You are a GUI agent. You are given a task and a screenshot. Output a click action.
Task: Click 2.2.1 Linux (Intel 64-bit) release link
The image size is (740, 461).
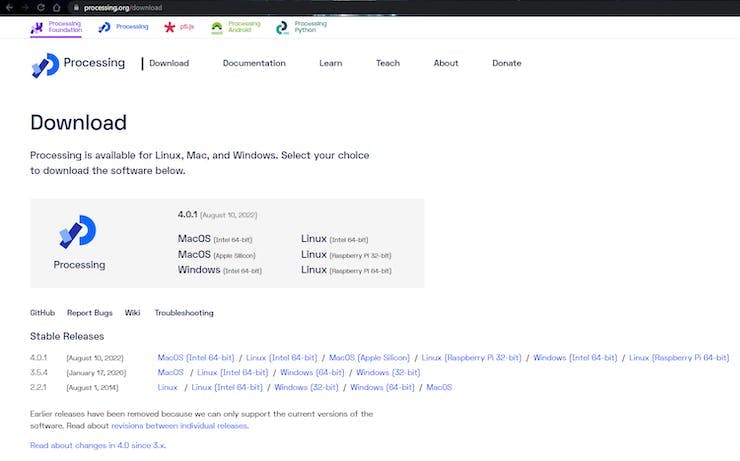coord(227,387)
